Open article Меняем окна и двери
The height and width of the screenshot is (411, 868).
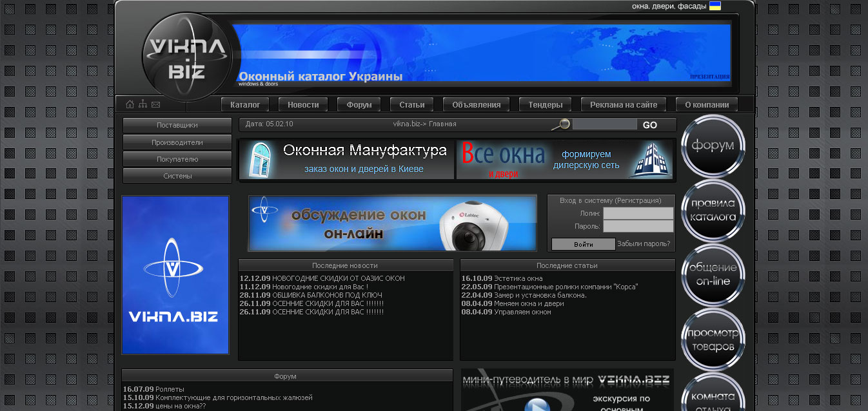click(529, 303)
